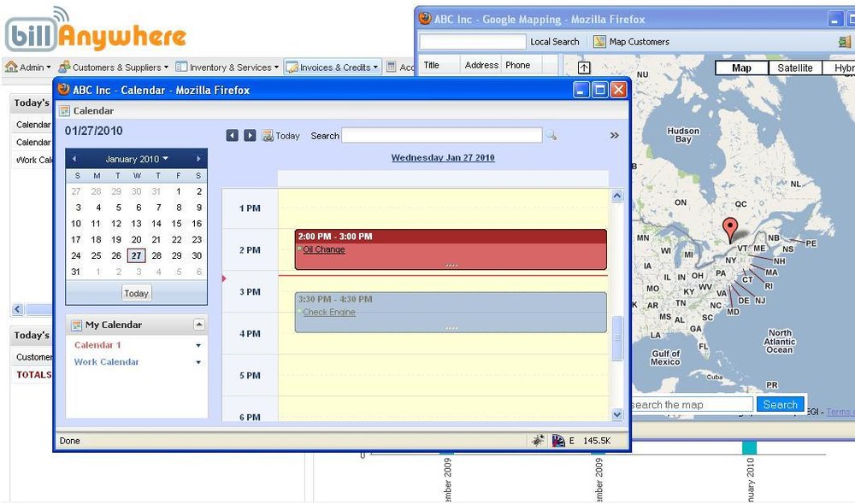Click the speed gauge icon in status bar
The height and width of the screenshot is (504, 855).
click(557, 440)
